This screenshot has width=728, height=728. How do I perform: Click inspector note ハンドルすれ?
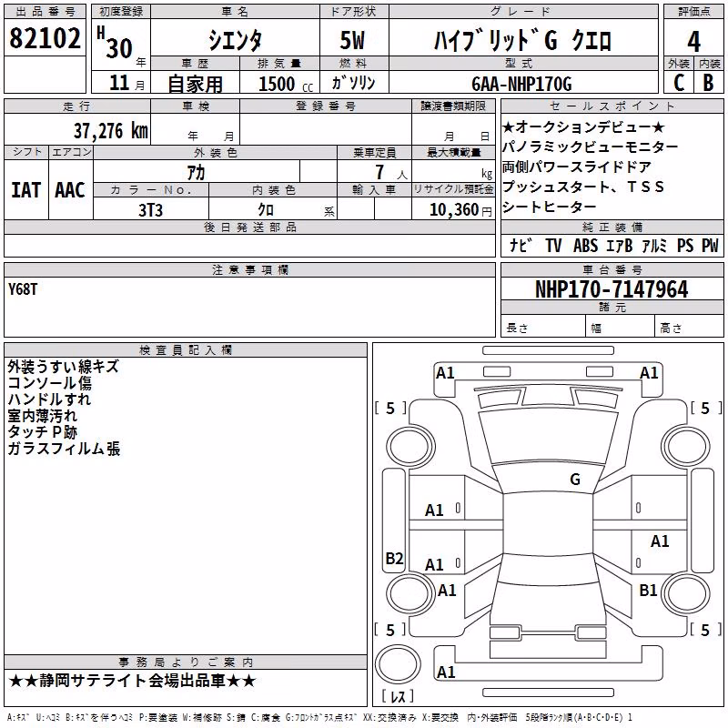pos(49,399)
